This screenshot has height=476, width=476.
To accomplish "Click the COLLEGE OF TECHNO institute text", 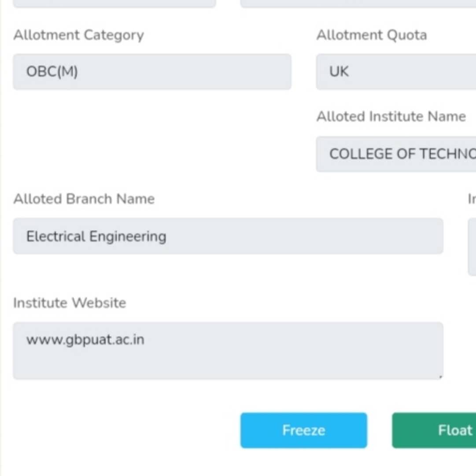I will pos(402,154).
